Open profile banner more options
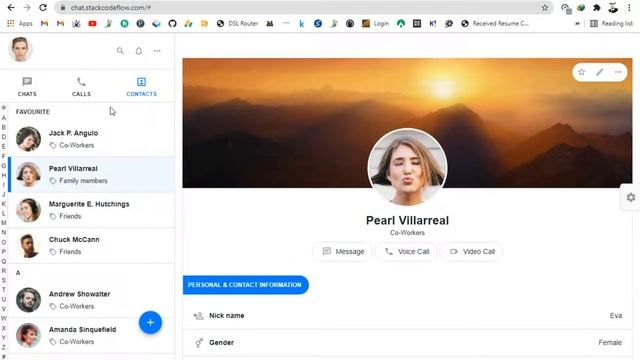This screenshot has width=640, height=360. pos(618,72)
